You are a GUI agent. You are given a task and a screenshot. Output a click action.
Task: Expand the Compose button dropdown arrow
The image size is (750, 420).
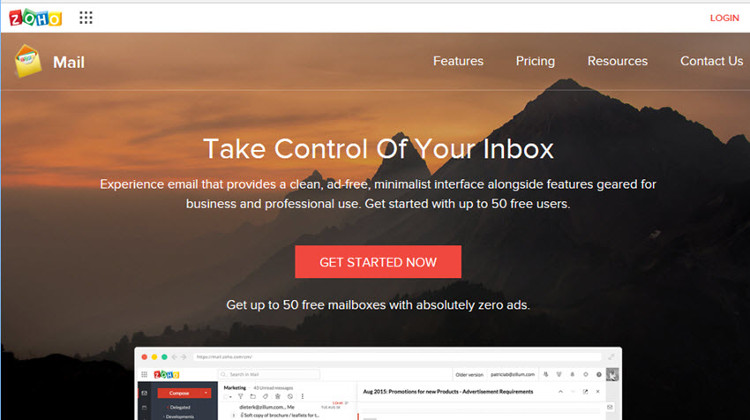tap(206, 393)
